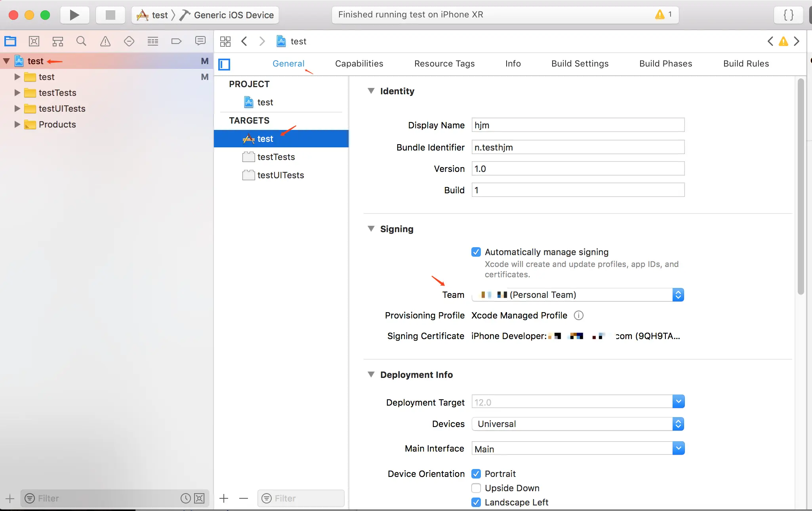Open the Capabilities tab
Viewport: 812px width, 511px height.
359,64
